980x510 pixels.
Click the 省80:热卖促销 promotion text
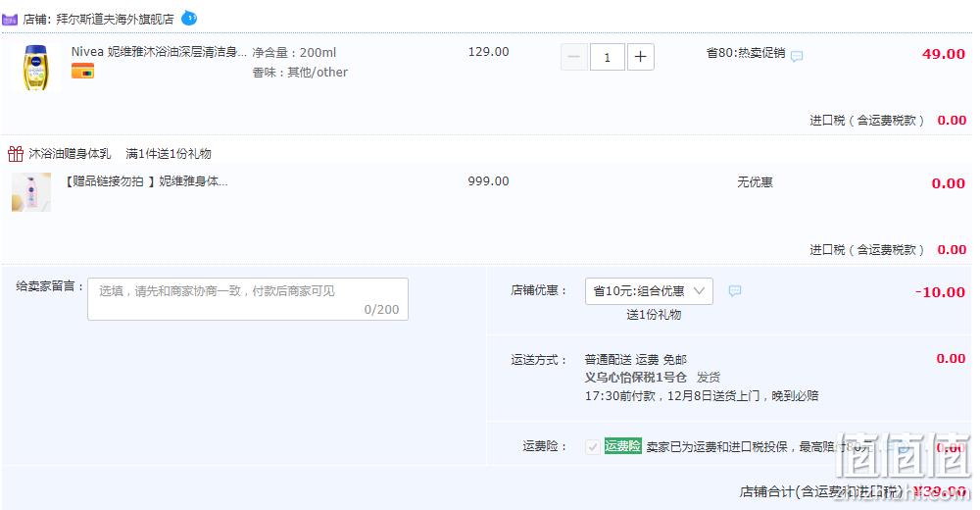[x=746, y=53]
